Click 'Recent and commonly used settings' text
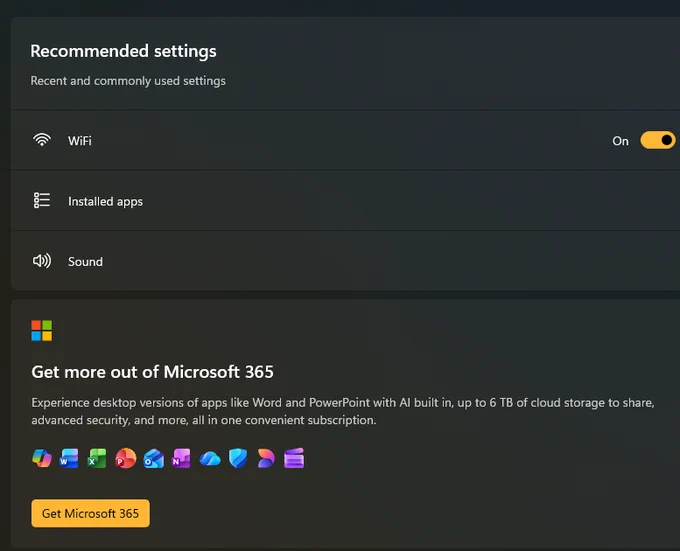The height and width of the screenshot is (551, 680). pyautogui.click(x=128, y=81)
